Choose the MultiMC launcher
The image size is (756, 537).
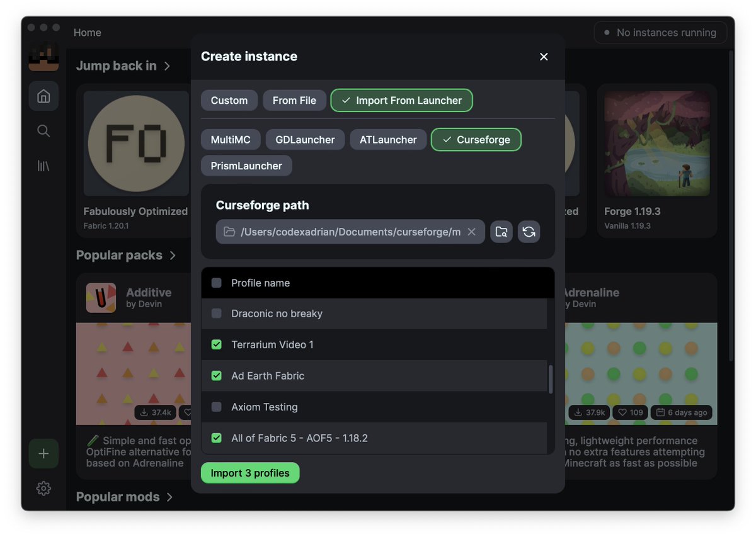[231, 140]
